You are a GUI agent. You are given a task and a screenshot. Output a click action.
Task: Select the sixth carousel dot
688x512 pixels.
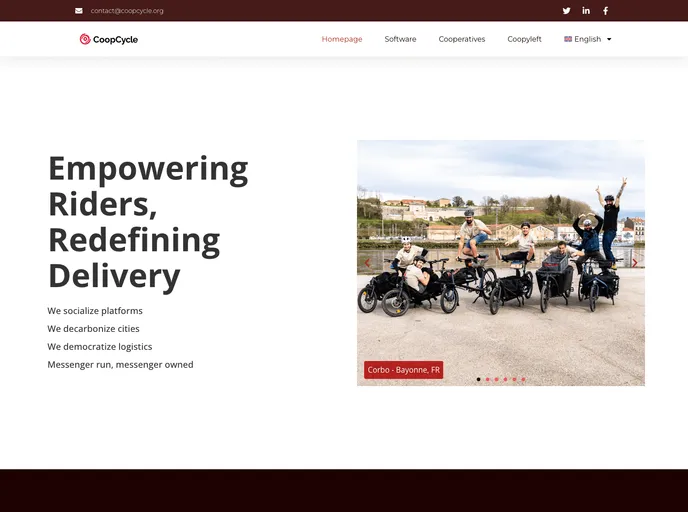tap(523, 379)
